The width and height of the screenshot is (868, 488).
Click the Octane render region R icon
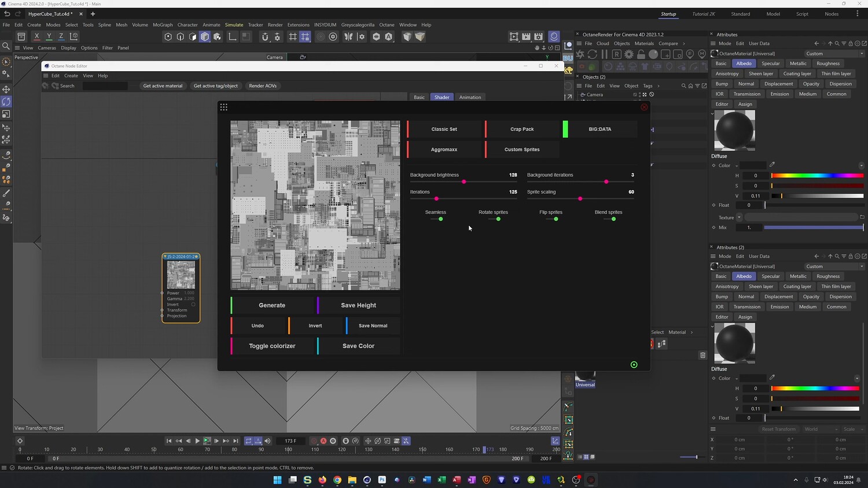[x=617, y=54]
